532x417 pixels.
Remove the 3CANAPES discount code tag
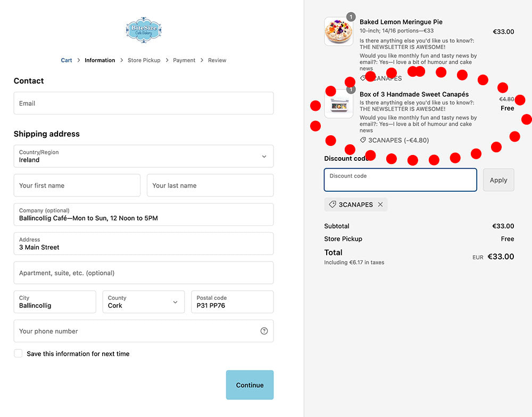click(380, 205)
